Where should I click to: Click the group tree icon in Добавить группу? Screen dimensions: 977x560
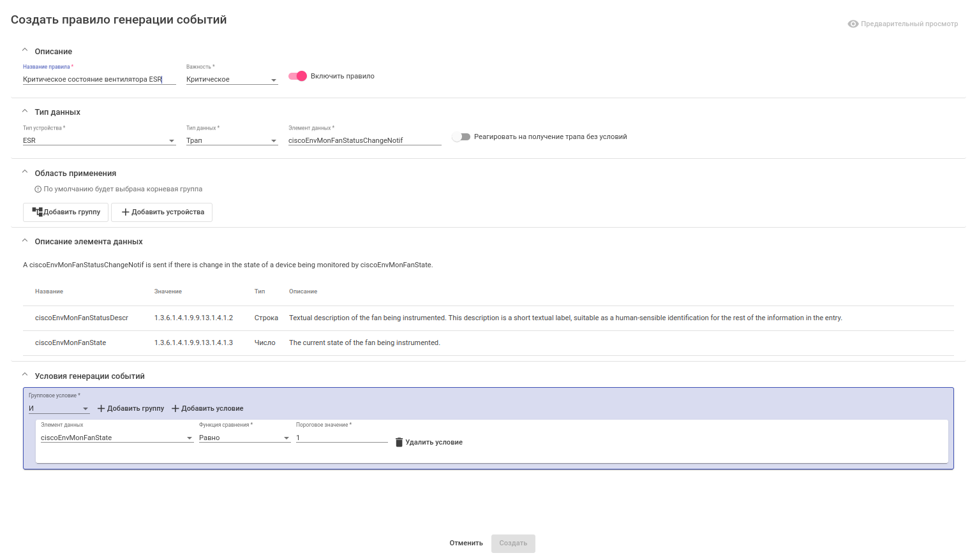37,212
